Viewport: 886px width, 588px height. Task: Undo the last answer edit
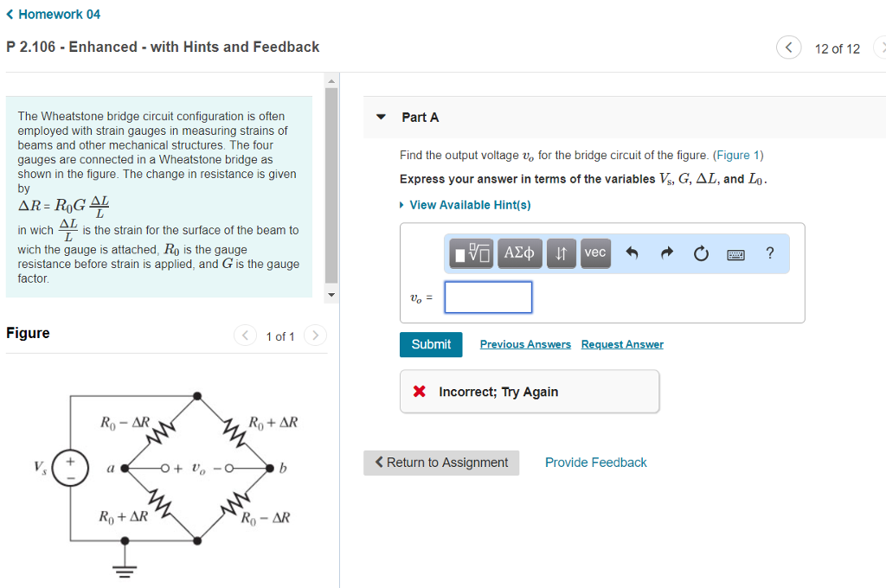632,254
